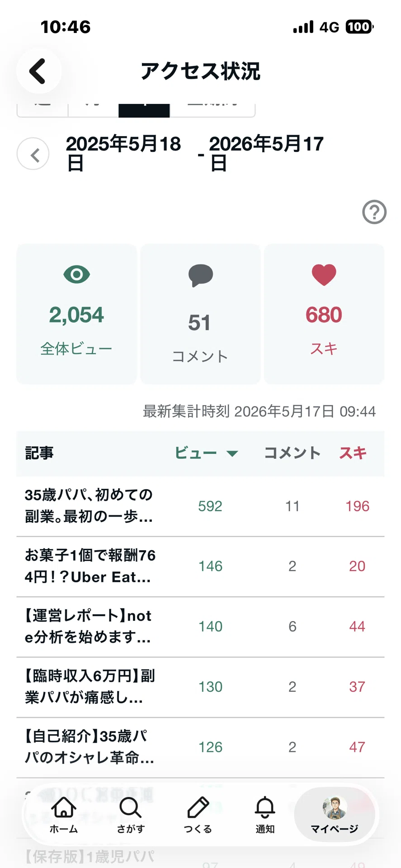Open さがす search icon
This screenshot has width=401, height=868.
coord(131,815)
